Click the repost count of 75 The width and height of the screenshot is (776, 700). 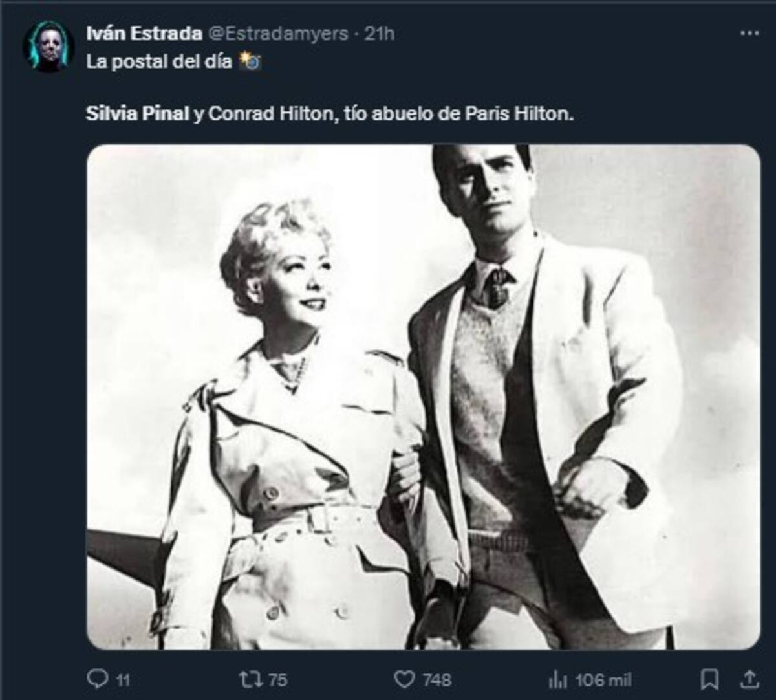click(277, 680)
